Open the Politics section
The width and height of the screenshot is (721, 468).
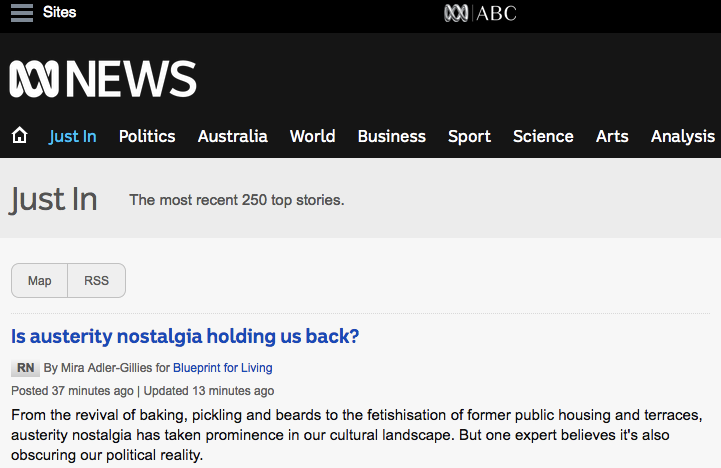147,137
